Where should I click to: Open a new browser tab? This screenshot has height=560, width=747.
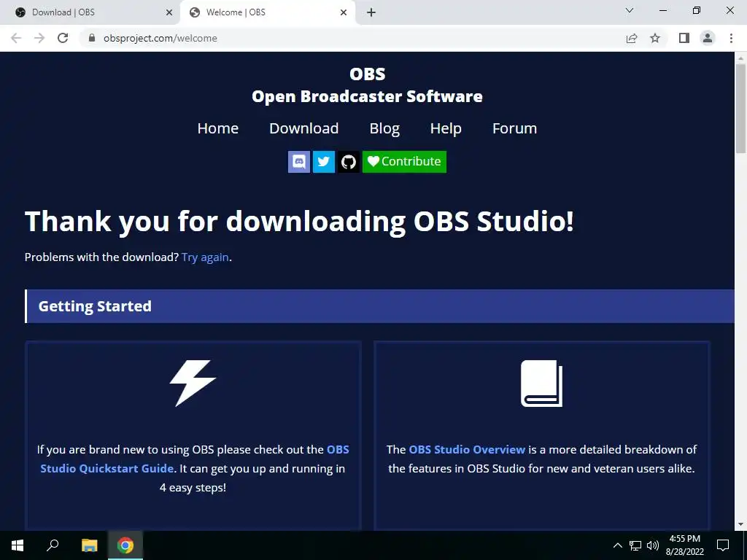[371, 12]
